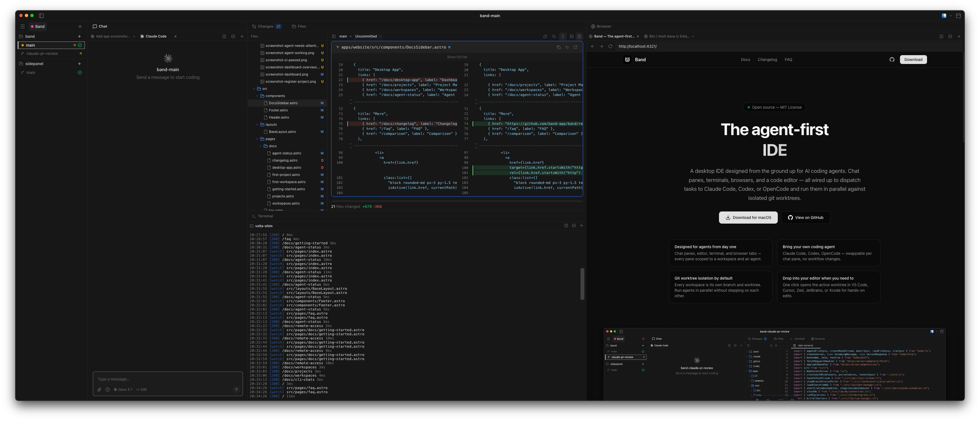Open the Changelog link in website nav
This screenshot has width=980, height=421.
767,60
